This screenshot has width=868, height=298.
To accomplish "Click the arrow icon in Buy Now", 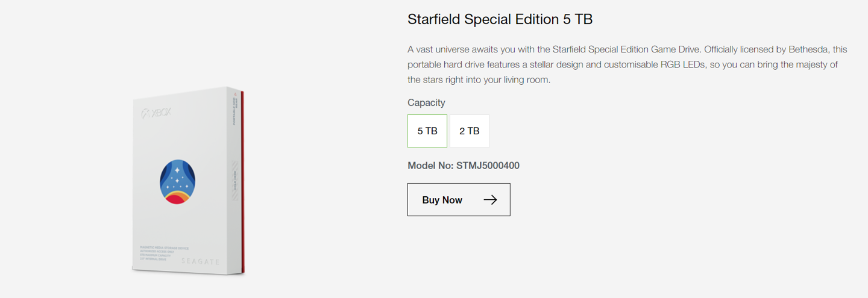I will (490, 200).
